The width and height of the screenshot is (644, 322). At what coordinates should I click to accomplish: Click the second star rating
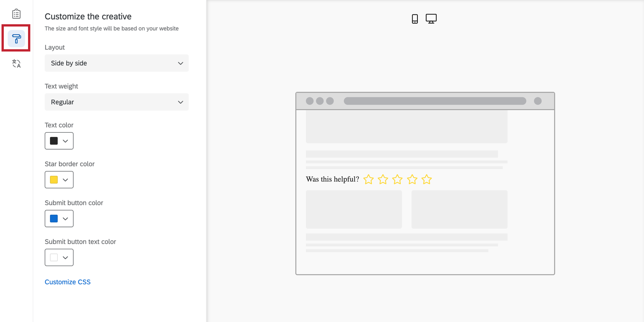(383, 179)
